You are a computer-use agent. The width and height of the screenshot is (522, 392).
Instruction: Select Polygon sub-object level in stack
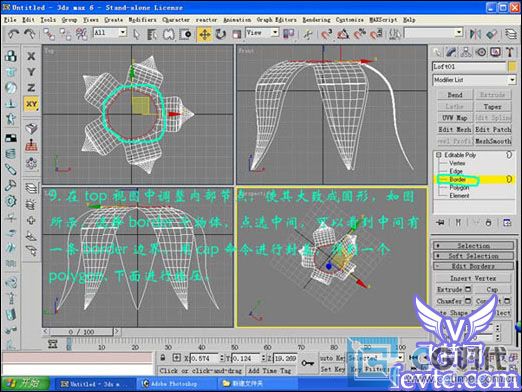click(x=459, y=187)
